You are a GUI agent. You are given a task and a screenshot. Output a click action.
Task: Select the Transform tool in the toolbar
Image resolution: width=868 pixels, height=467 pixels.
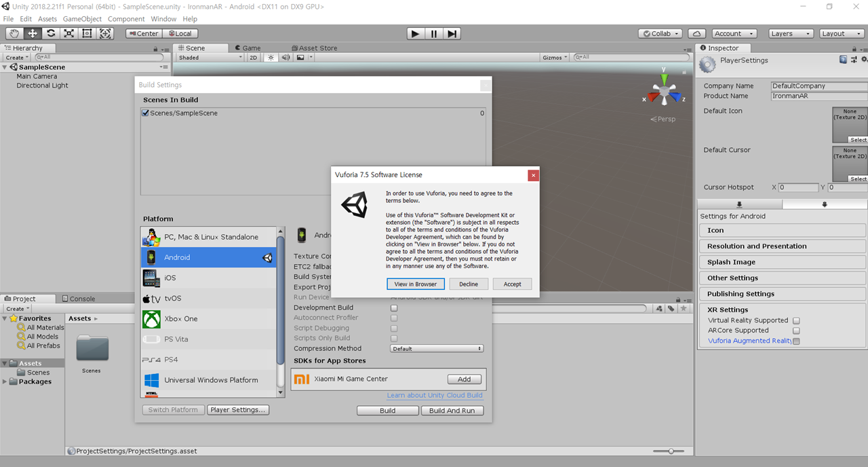tap(105, 33)
